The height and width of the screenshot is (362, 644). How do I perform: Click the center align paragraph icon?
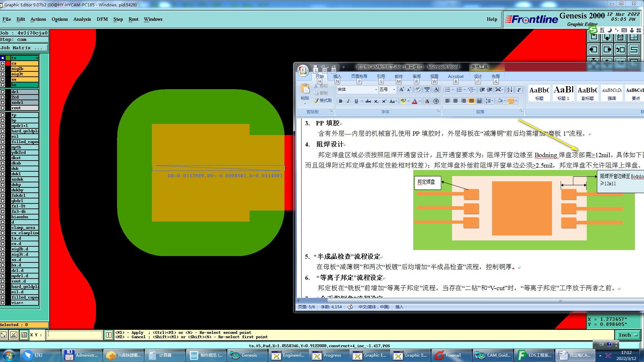pos(455,101)
